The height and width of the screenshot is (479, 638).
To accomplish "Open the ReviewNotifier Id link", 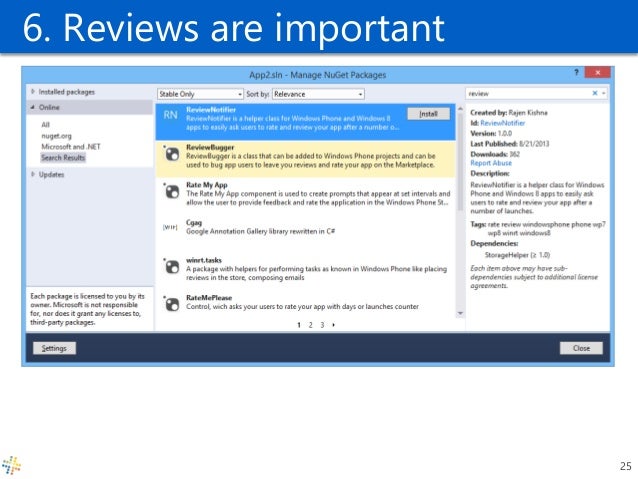I will click(503, 123).
